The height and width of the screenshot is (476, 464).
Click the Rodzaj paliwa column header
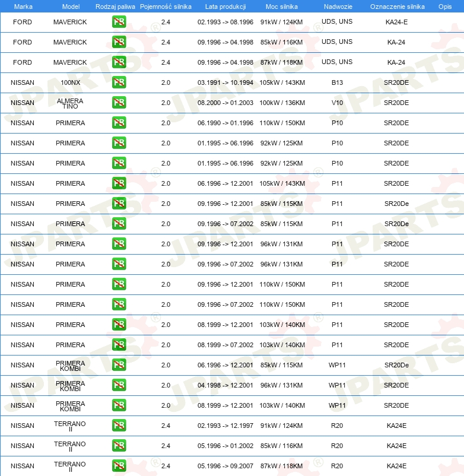(x=115, y=7)
